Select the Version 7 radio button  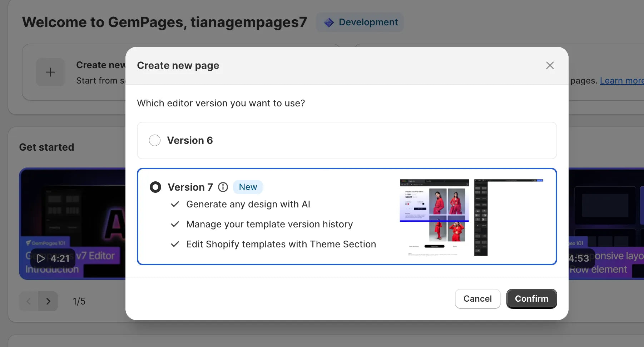click(155, 187)
